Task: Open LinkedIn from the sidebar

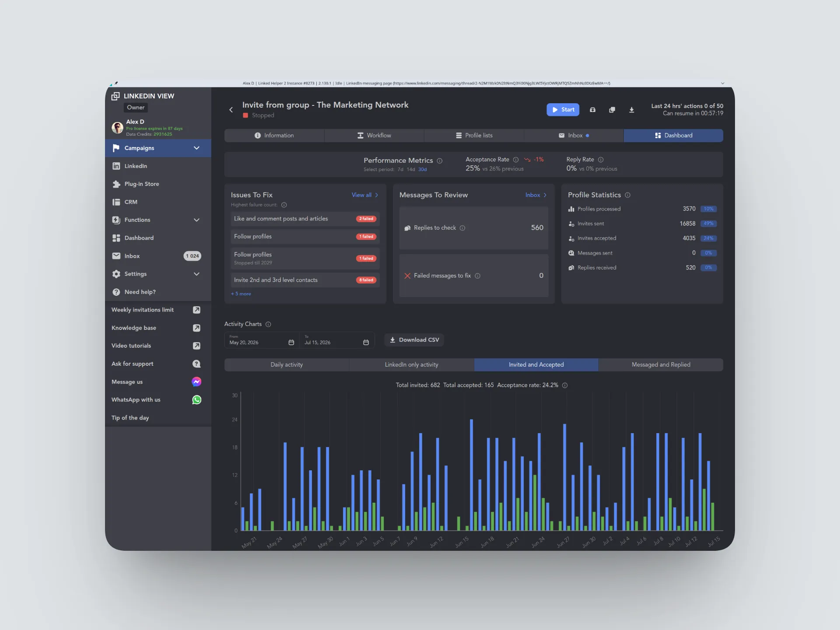Action: [x=158, y=166]
